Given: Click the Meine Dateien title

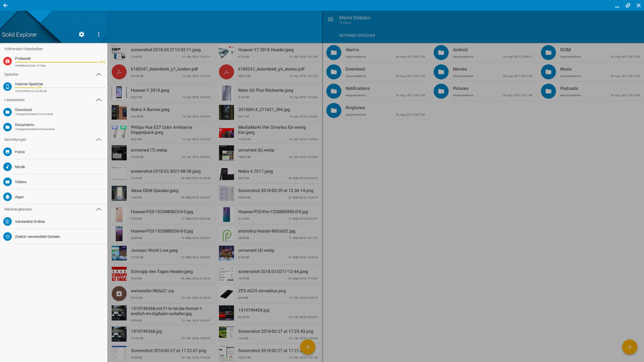Looking at the screenshot, I should coord(355,18).
